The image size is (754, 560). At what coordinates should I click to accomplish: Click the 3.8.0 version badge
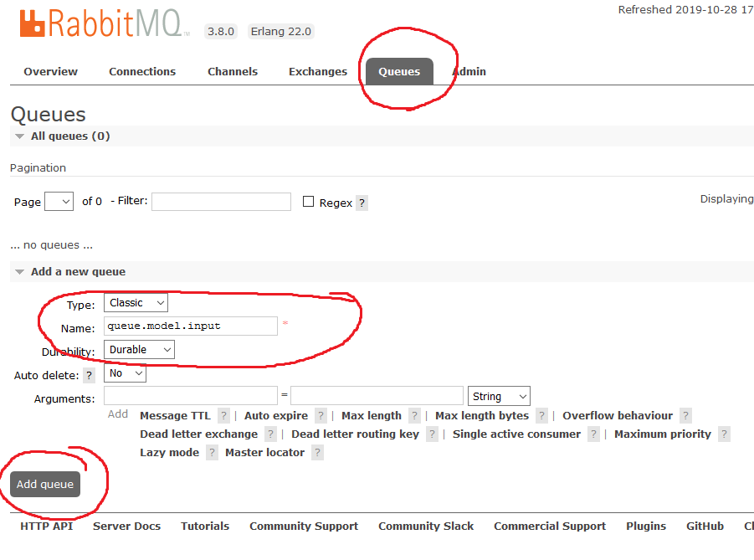[x=221, y=32]
